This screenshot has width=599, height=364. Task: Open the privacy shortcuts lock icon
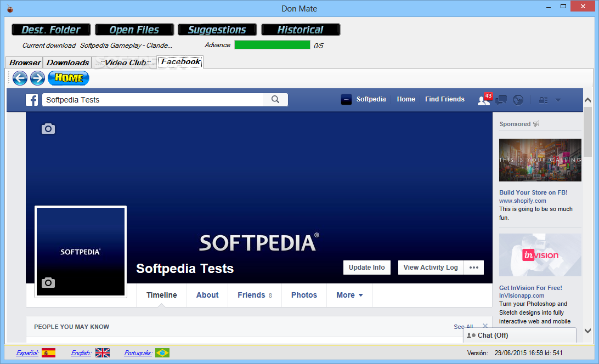click(x=543, y=100)
